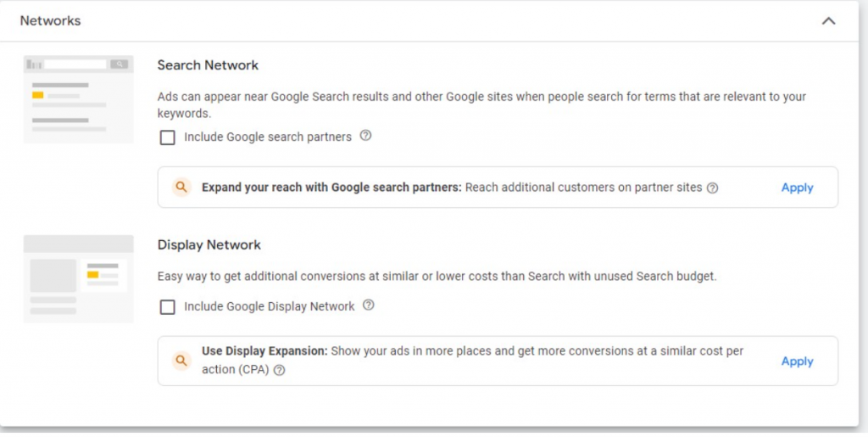The width and height of the screenshot is (868, 437).
Task: Click the Display Network illustration thumbnail
Action: [x=78, y=278]
